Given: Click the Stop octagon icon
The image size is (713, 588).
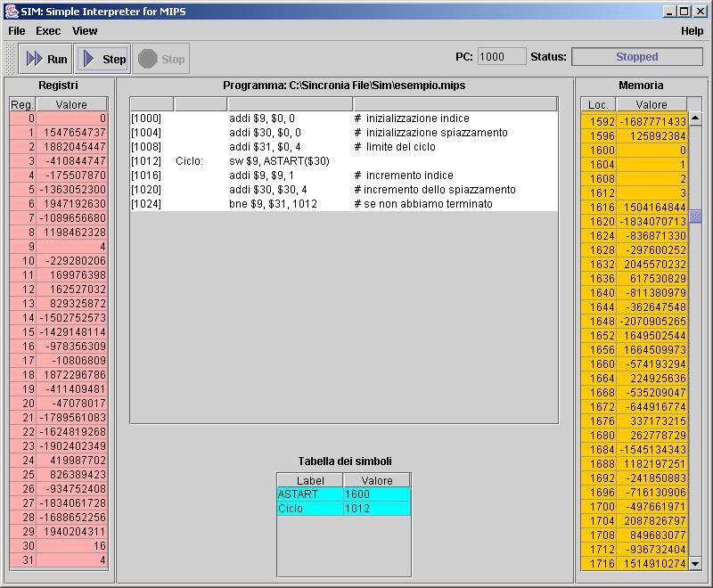Looking at the screenshot, I should [x=147, y=59].
